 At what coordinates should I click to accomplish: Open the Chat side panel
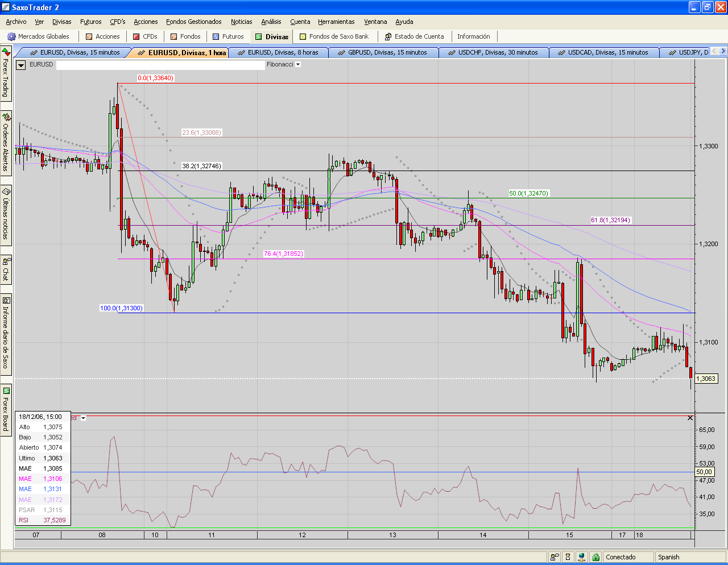6,269
